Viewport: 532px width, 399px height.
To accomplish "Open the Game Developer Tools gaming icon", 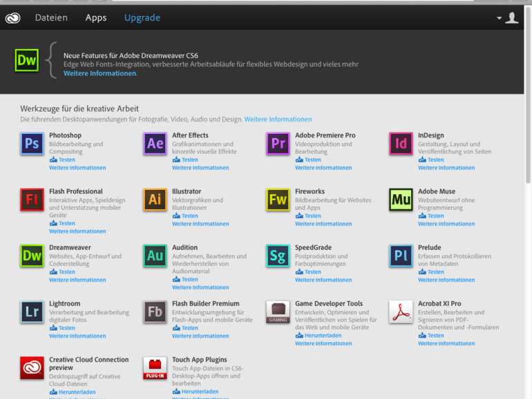I will point(278,312).
